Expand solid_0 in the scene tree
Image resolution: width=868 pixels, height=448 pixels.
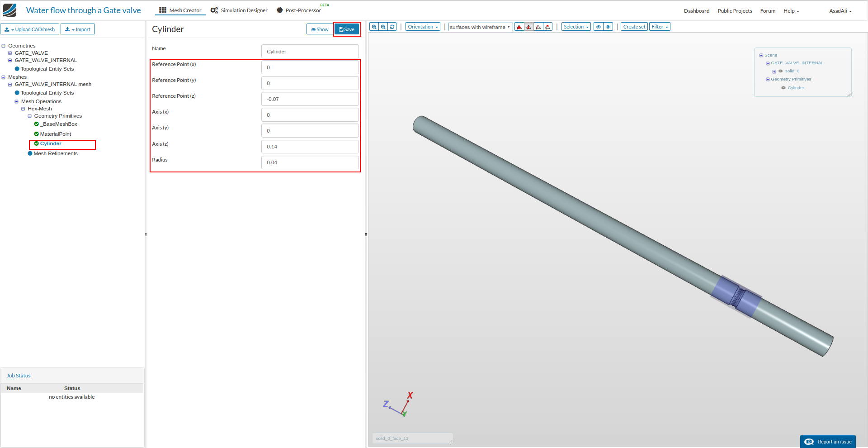(x=774, y=71)
